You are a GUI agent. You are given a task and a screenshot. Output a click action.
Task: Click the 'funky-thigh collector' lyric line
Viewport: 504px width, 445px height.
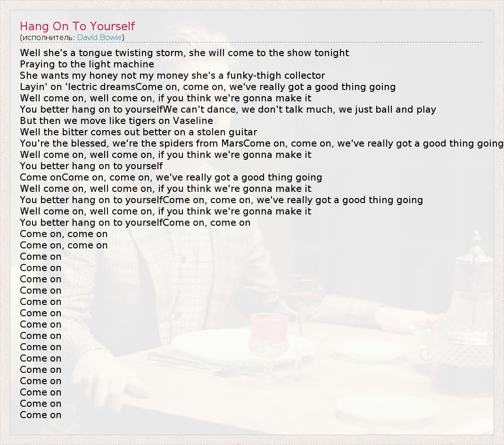[x=172, y=75]
